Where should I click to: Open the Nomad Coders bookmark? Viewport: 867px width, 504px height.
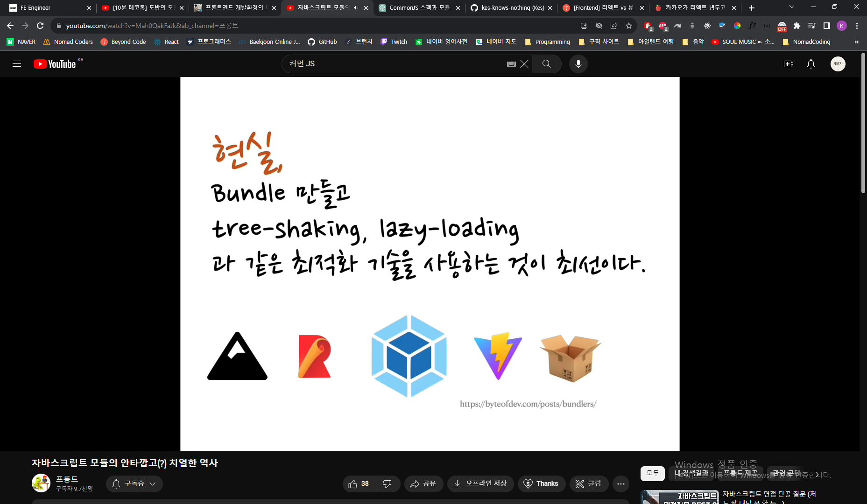click(68, 42)
